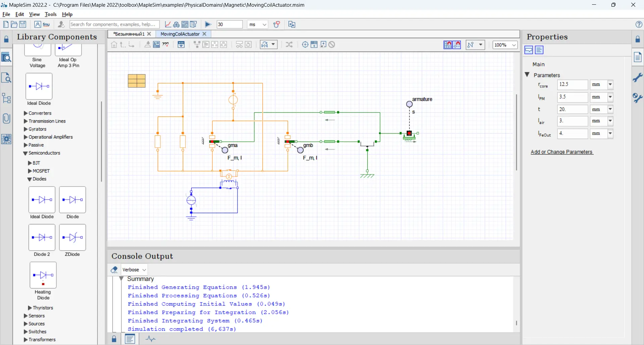The width and height of the screenshot is (644, 345).
Task: Click Add or Change Parameters link
Action: [x=562, y=152]
